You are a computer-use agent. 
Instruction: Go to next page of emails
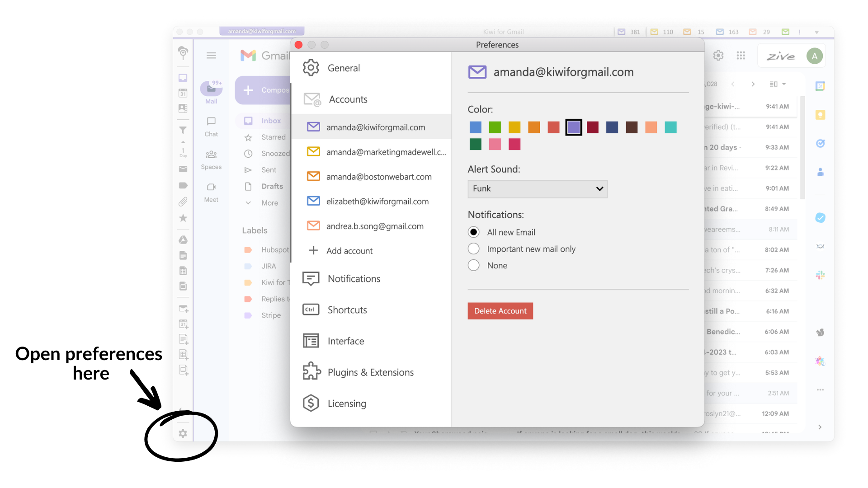753,84
